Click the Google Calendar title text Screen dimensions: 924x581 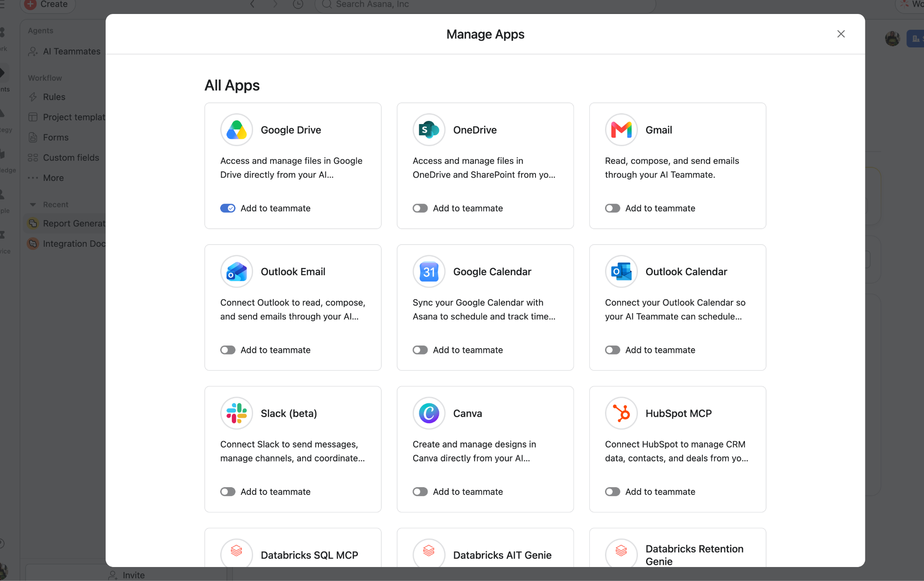[492, 272]
